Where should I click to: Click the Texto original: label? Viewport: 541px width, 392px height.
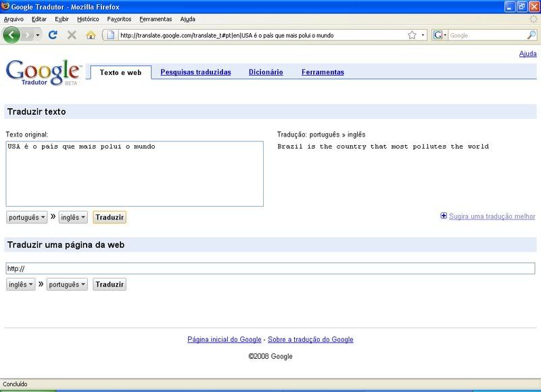pyautogui.click(x=27, y=134)
